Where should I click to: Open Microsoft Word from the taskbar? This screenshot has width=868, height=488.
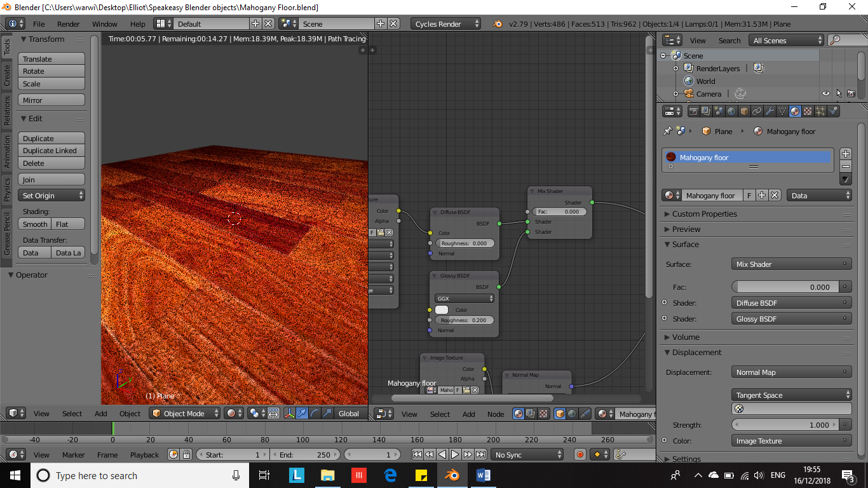(484, 475)
